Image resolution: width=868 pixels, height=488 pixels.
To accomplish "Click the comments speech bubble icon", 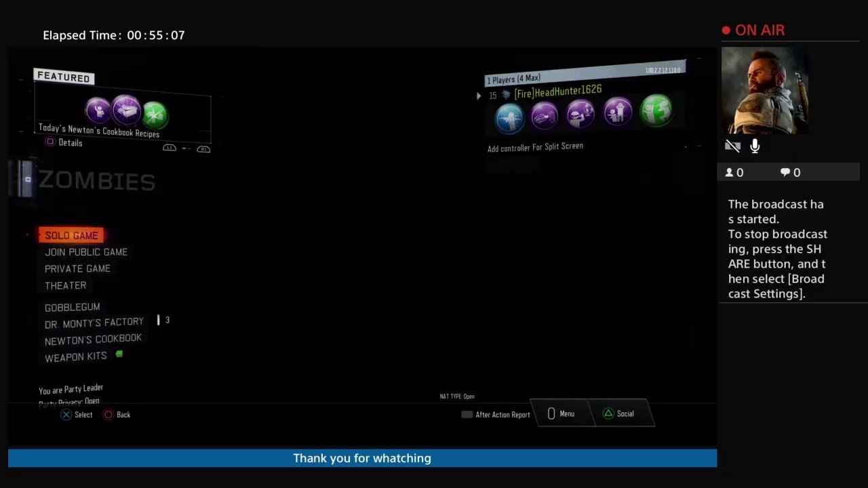I will point(785,173).
